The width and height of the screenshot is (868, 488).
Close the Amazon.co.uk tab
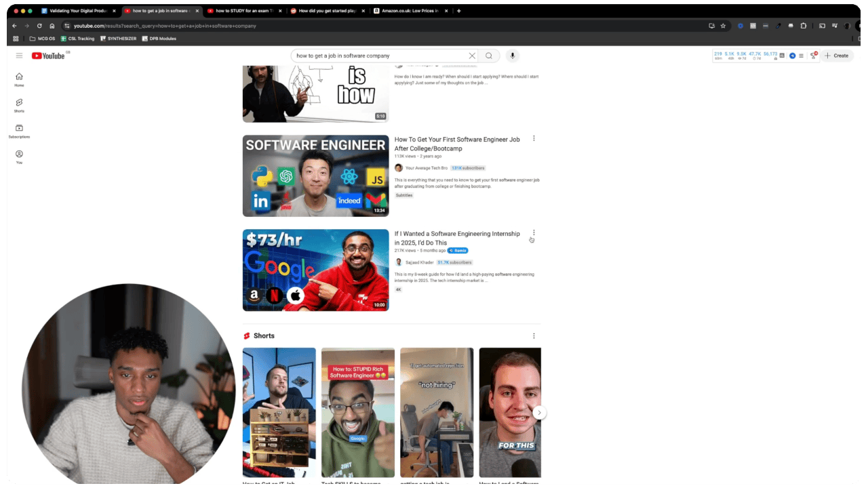446,11
